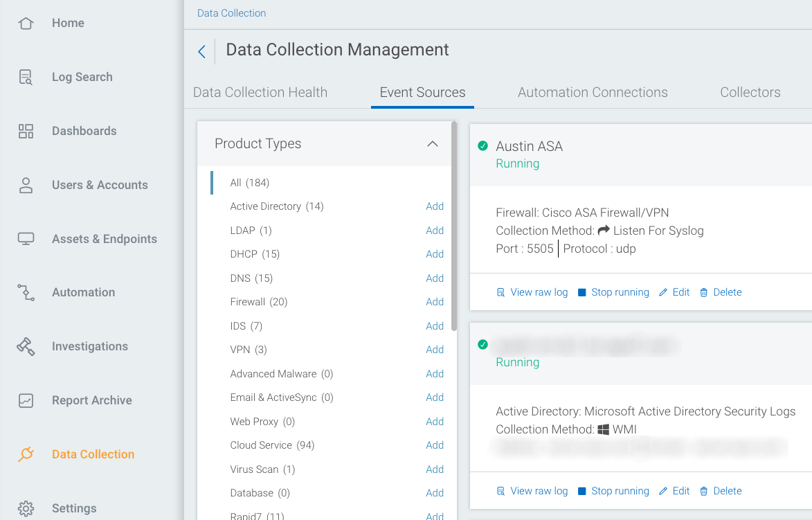
Task: Add an IDS event source
Action: point(435,325)
